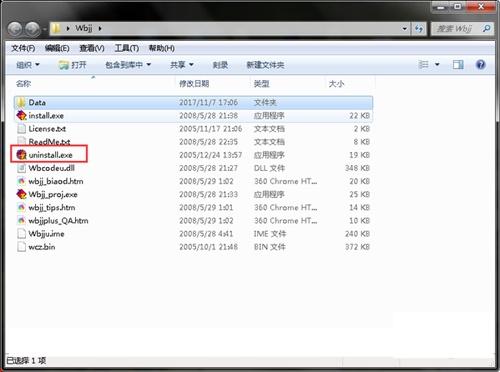Click the 348 KB size of Wbcodeu.dll
The width and height of the screenshot is (500, 372).
357,168
